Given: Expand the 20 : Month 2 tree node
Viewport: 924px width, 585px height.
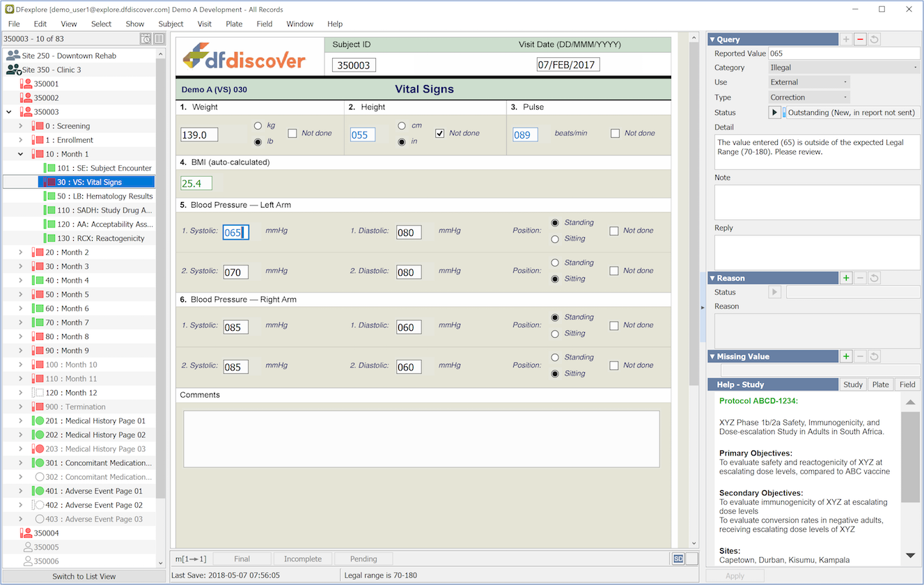Looking at the screenshot, I should (x=20, y=252).
